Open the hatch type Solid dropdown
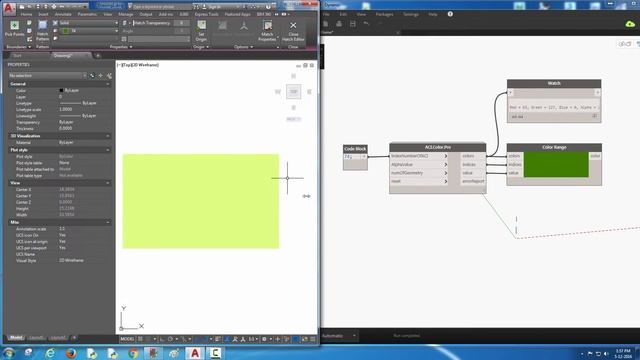The height and width of the screenshot is (360, 640). 88,23
